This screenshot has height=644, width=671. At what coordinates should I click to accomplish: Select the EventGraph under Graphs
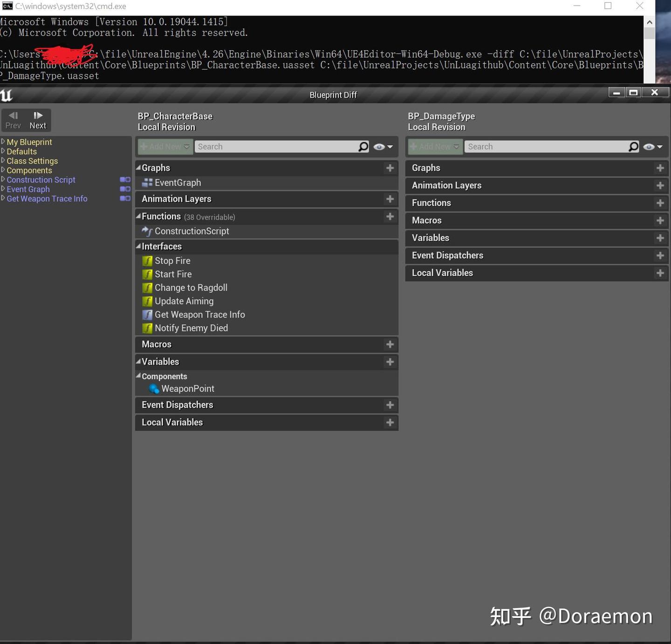178,182
